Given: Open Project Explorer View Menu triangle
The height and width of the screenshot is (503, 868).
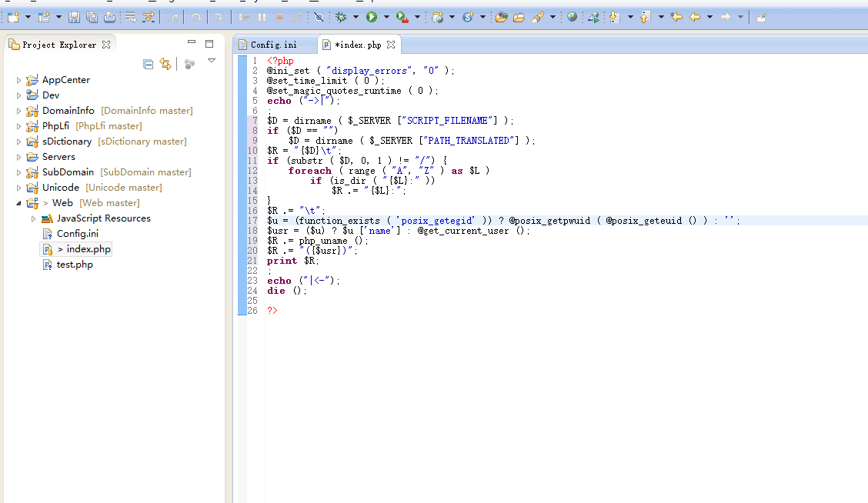Looking at the screenshot, I should (x=212, y=61).
